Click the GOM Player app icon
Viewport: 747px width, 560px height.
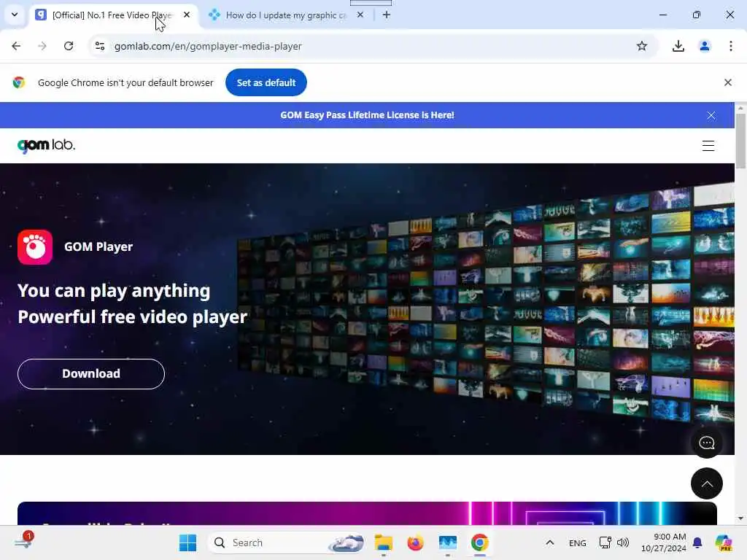click(35, 246)
